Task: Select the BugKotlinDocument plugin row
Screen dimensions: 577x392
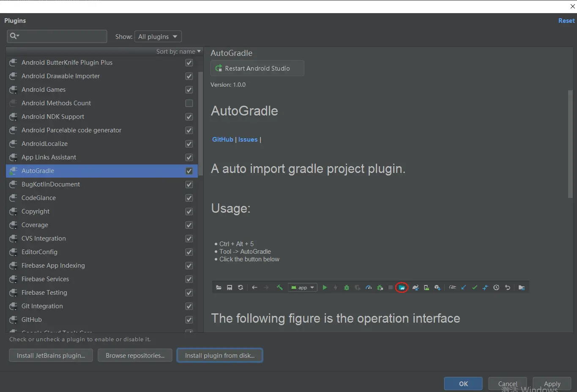Action: pyautogui.click(x=102, y=184)
